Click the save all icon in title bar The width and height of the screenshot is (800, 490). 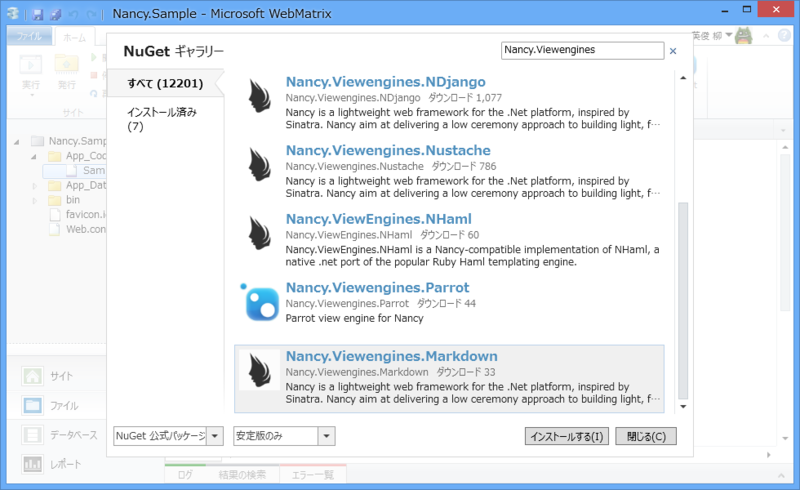pyautogui.click(x=56, y=14)
